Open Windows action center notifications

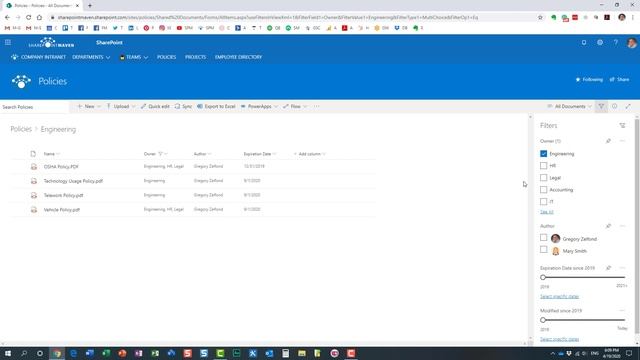click(x=629, y=353)
